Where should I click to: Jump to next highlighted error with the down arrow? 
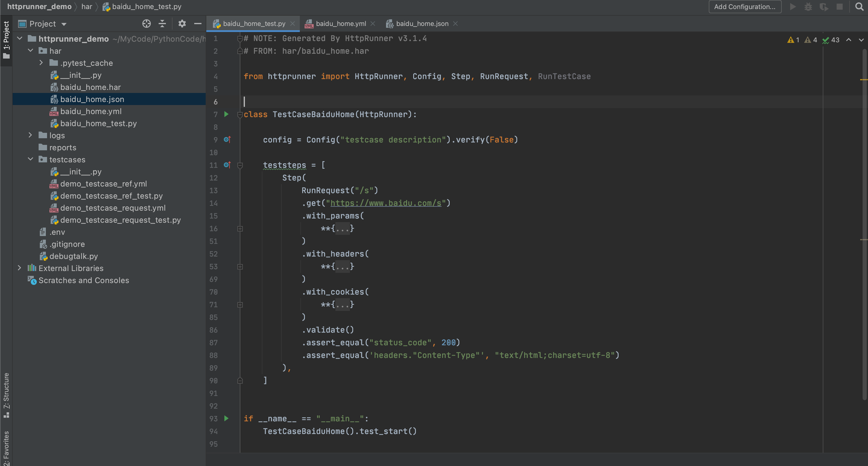point(861,40)
